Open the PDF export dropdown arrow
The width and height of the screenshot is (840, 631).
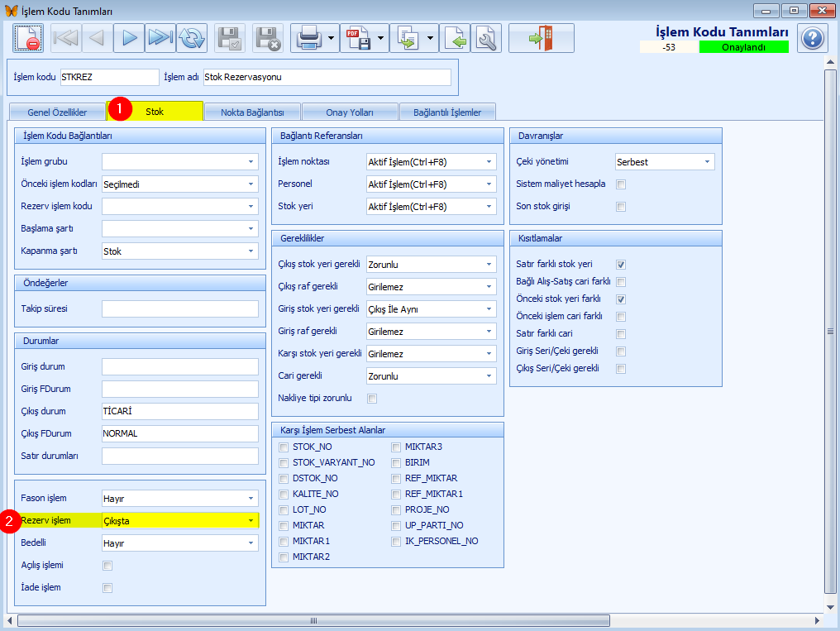click(381, 38)
